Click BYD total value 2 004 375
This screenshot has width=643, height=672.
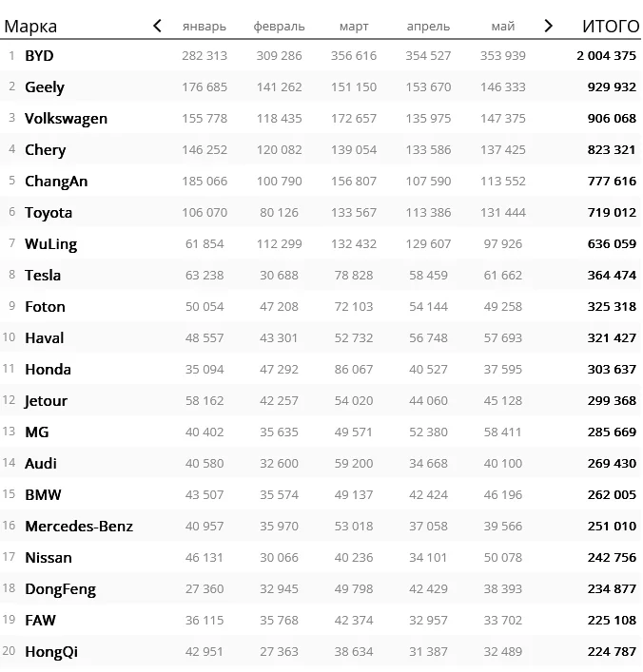[606, 56]
